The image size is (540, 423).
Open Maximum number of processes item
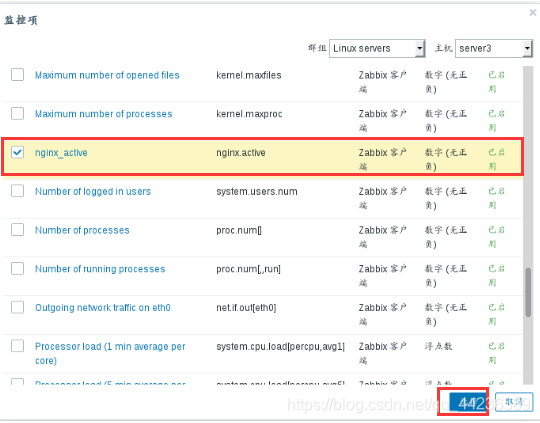(x=103, y=114)
